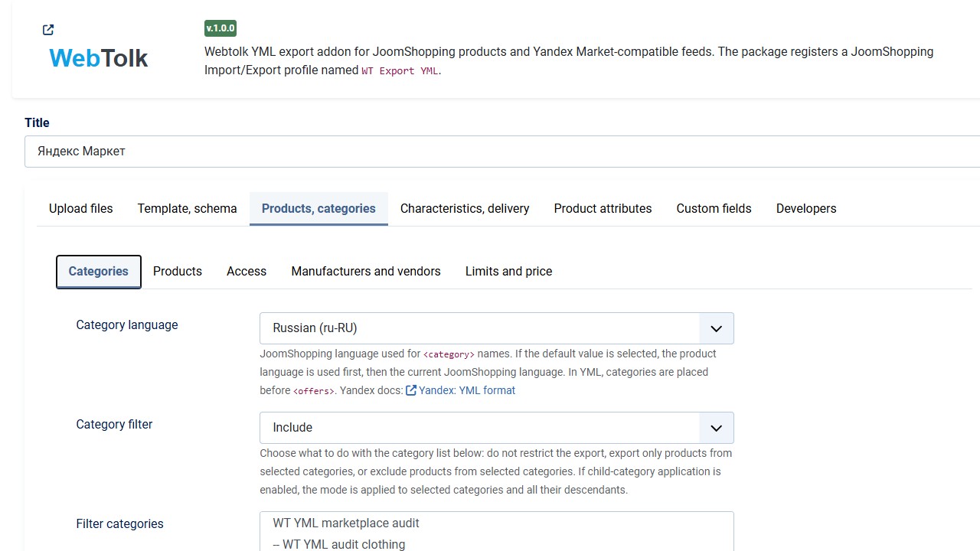The width and height of the screenshot is (980, 551).
Task: Expand the Category filter dropdown arrow
Action: click(x=717, y=428)
